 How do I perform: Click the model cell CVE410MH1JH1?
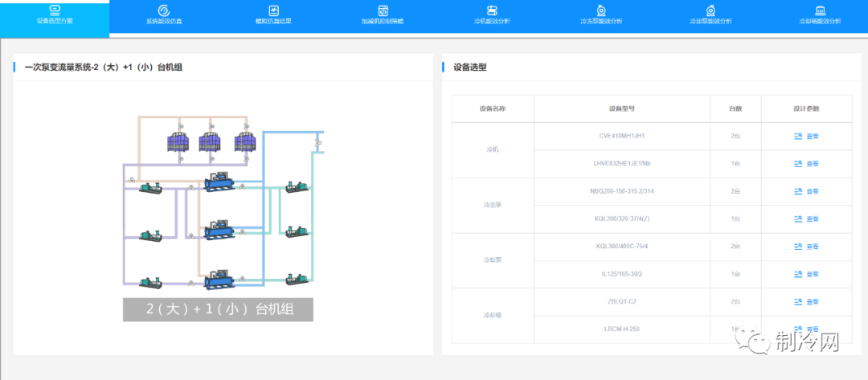coord(622,136)
